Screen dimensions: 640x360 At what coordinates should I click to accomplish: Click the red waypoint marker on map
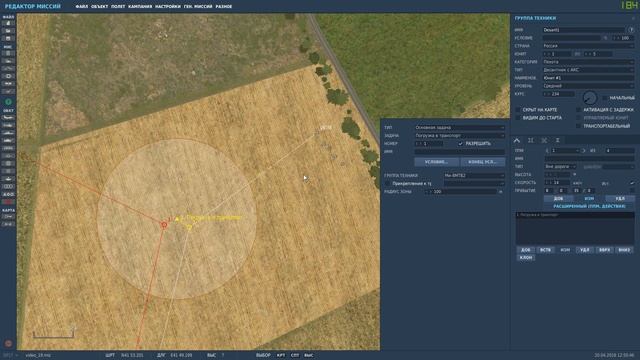tap(164, 224)
